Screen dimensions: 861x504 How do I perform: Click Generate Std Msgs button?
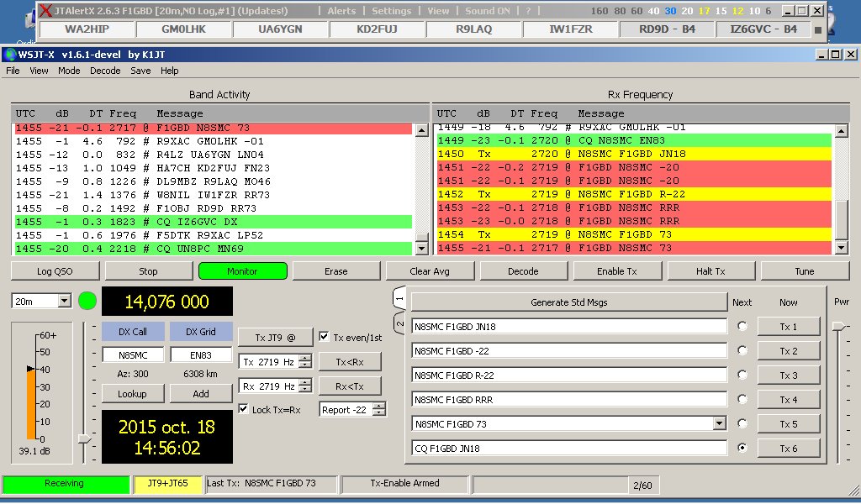[x=569, y=302]
